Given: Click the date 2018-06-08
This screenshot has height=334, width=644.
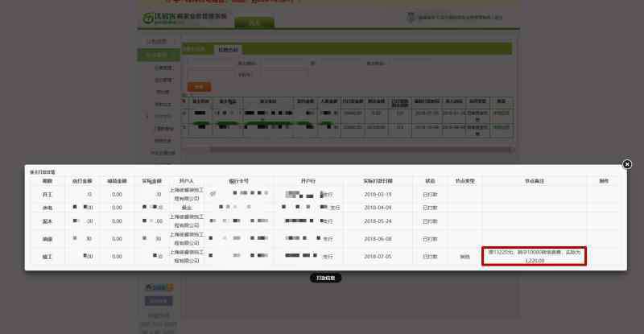Looking at the screenshot, I should tap(378, 239).
